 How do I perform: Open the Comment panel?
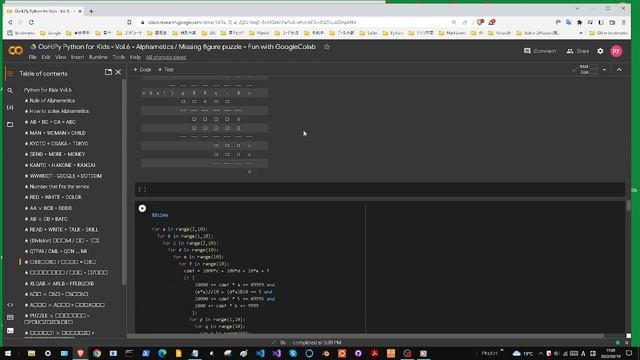click(540, 51)
